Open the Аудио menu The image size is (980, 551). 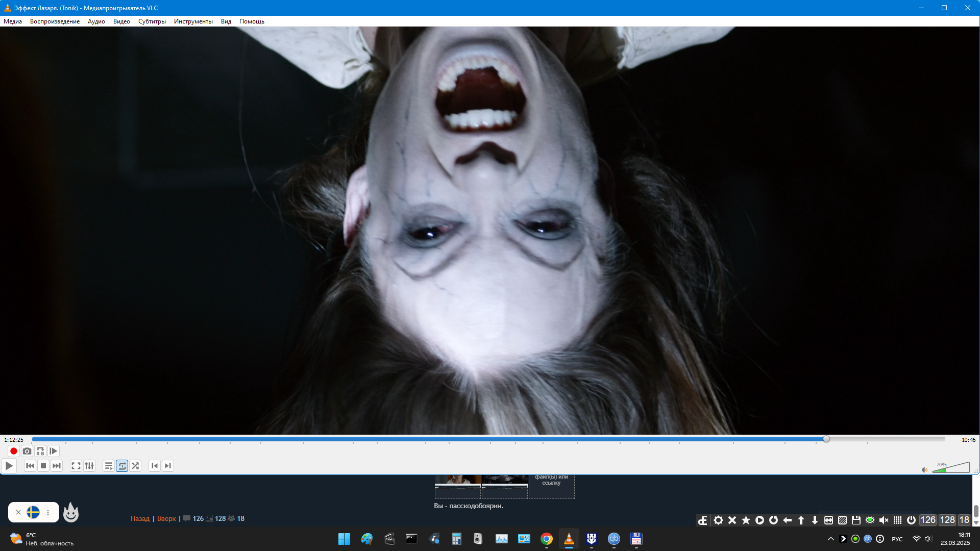pyautogui.click(x=96, y=21)
